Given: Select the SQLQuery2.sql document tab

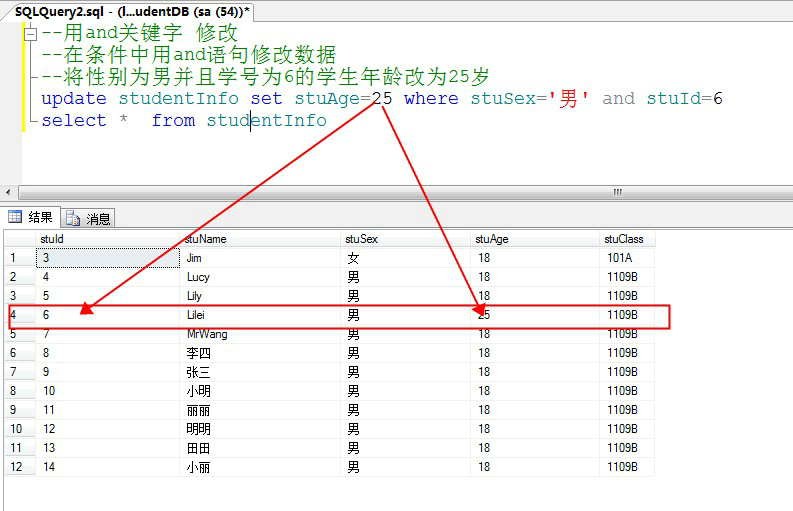Looking at the screenshot, I should [x=131, y=12].
